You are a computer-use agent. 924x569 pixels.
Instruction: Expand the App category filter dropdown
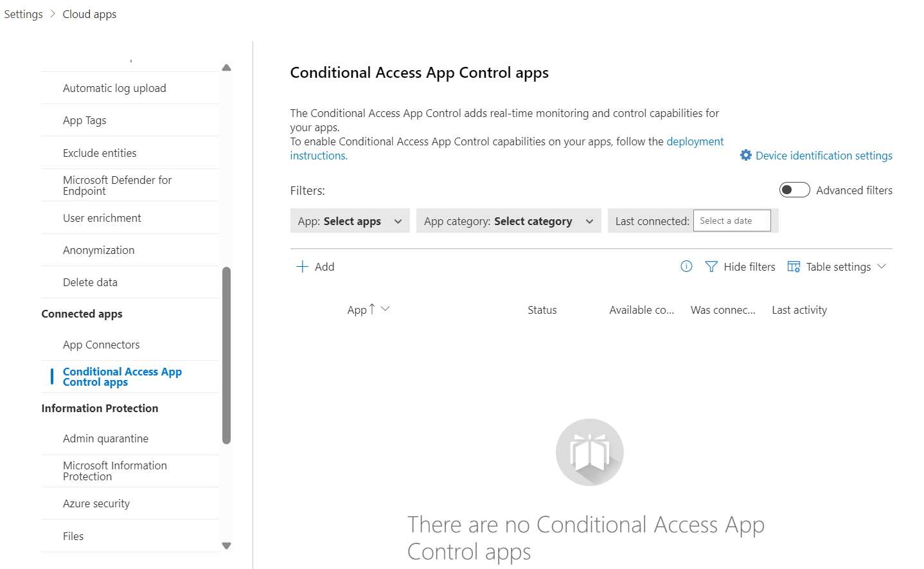(x=508, y=221)
